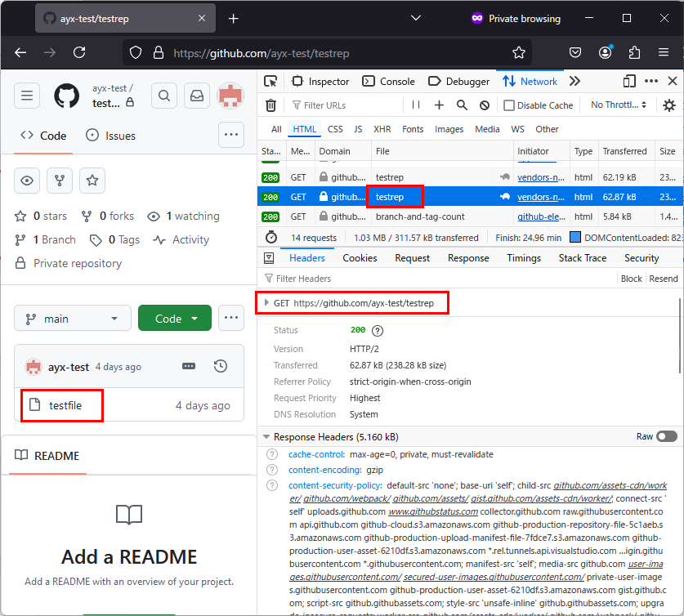Screen dimensions: 684x616
Task: Pause network recording
Action: point(416,105)
